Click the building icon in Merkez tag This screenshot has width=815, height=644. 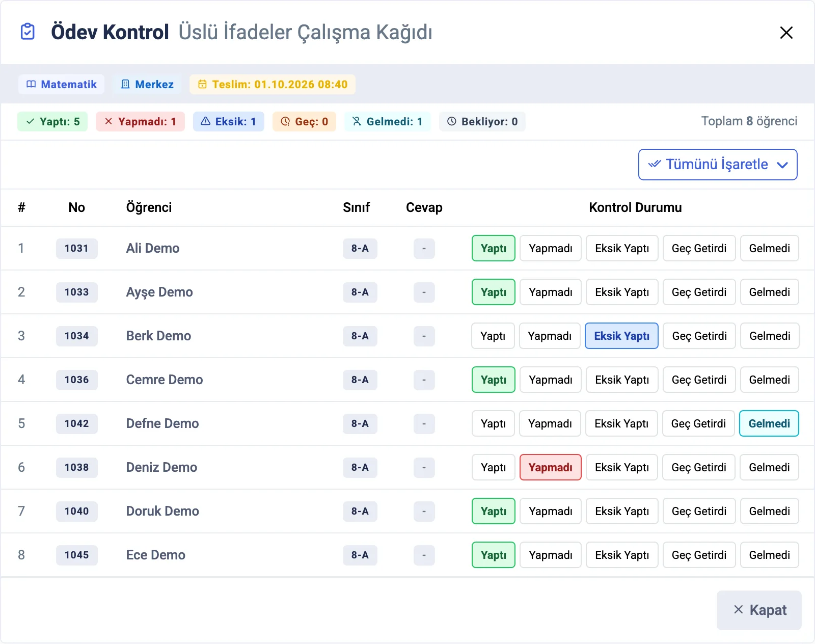[125, 85]
